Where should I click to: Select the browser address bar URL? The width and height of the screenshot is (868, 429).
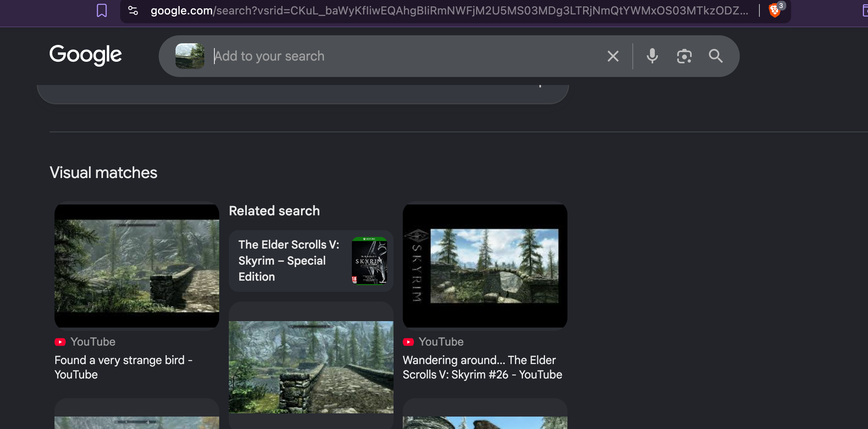(x=449, y=10)
